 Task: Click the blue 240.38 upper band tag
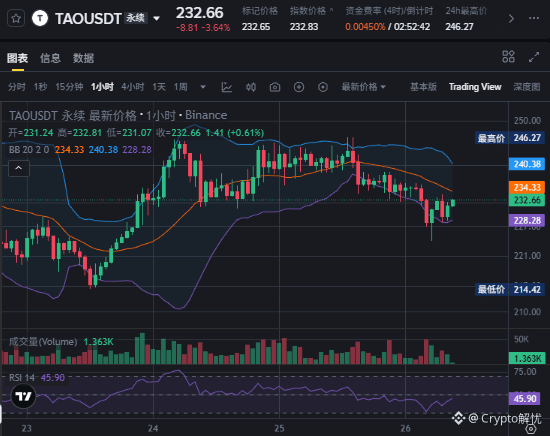(x=527, y=164)
